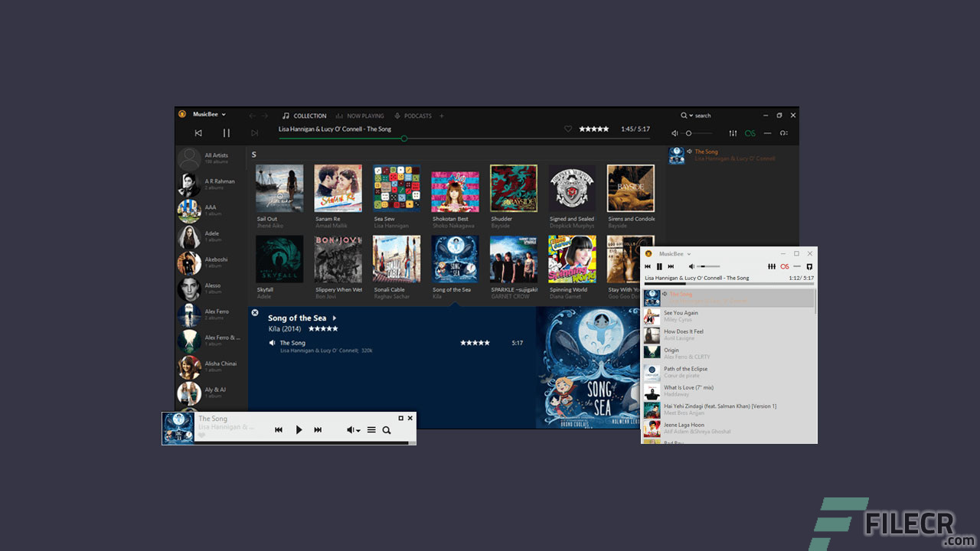Pause playback in the main dark window
This screenshot has width=980, height=551.
(227, 133)
